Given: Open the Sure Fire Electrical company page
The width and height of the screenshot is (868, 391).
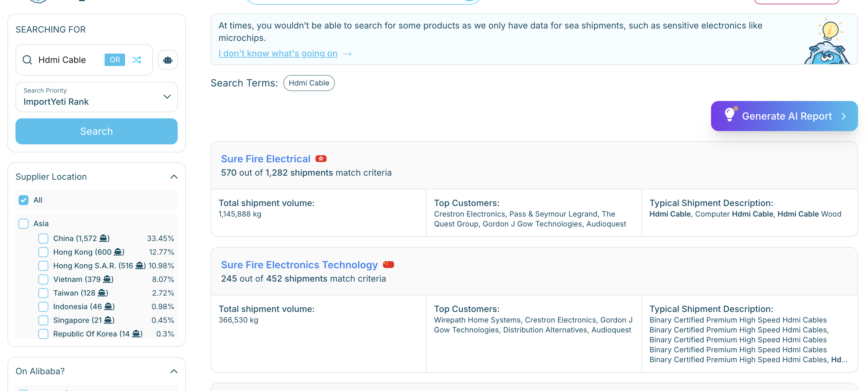Looking at the screenshot, I should click(x=266, y=159).
